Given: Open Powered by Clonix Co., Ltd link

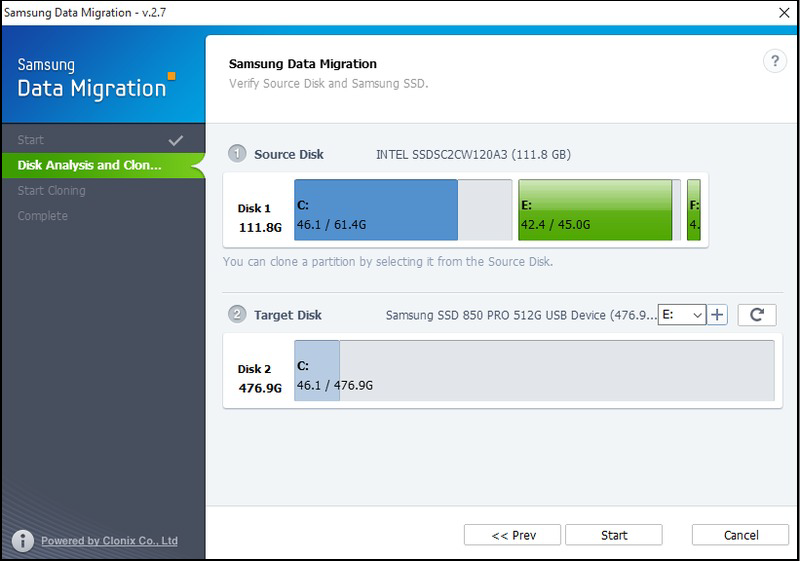Looking at the screenshot, I should coord(109,541).
